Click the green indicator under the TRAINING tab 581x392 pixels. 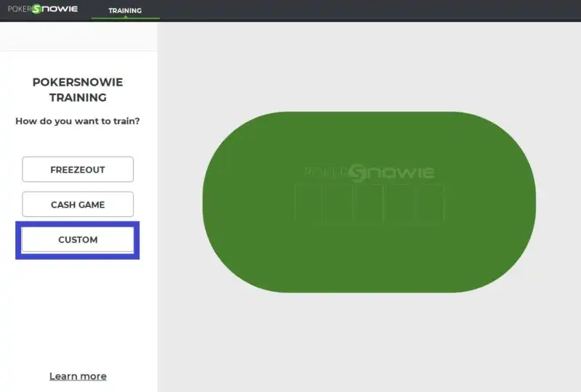125,18
